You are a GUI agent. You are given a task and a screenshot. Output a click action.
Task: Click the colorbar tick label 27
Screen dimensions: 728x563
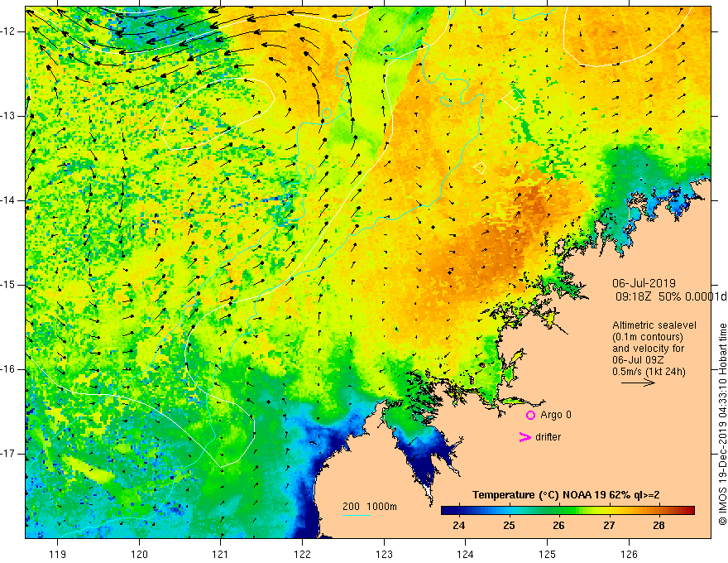point(609,526)
